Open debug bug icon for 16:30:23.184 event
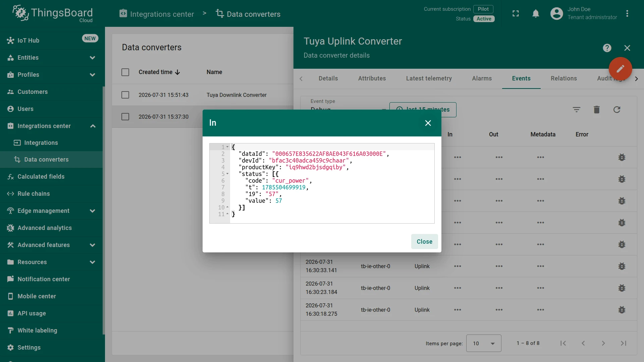Image resolution: width=644 pixels, height=362 pixels. coord(622,288)
